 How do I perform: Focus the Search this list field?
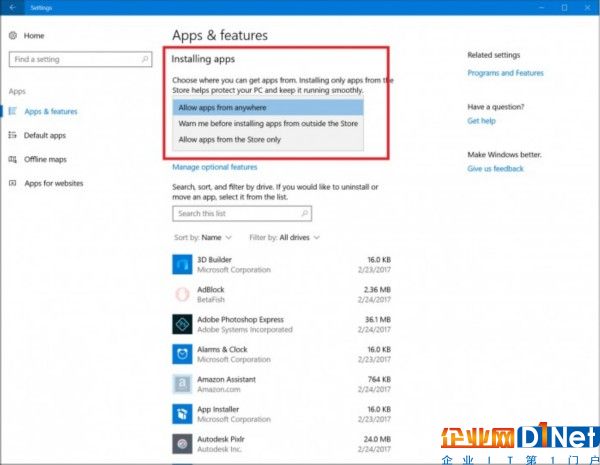coord(242,214)
